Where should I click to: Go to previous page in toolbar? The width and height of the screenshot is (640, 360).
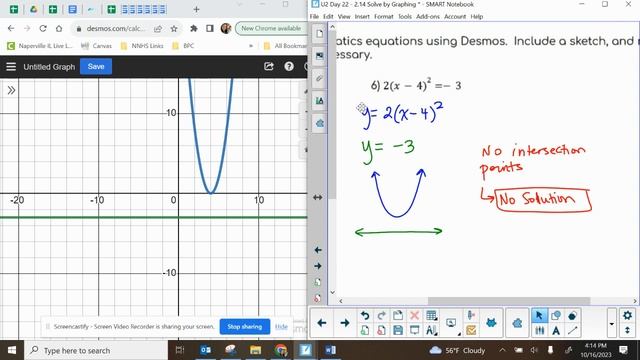click(322, 323)
